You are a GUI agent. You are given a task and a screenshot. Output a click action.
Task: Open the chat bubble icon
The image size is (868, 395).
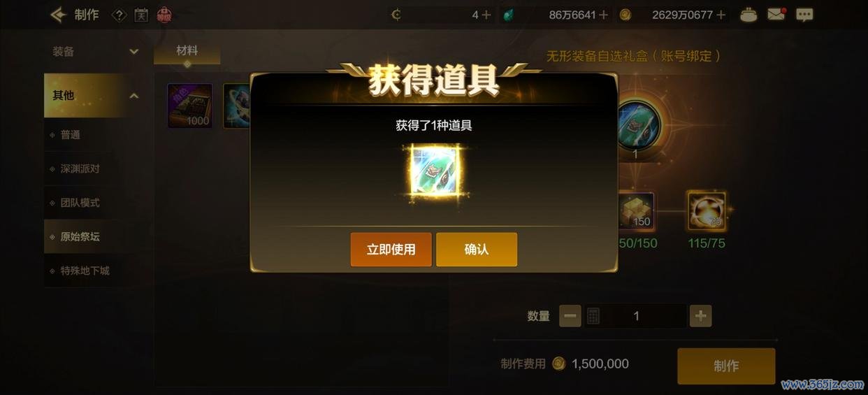click(804, 15)
